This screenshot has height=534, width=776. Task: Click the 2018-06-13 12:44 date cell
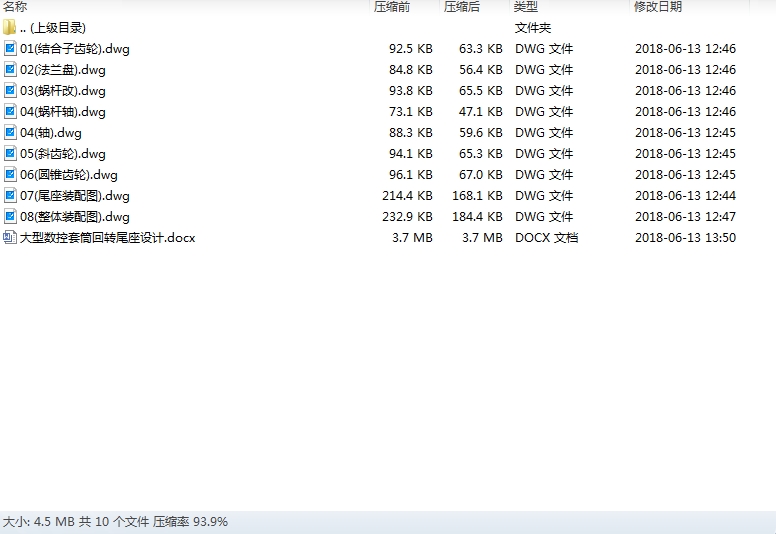[685, 196]
